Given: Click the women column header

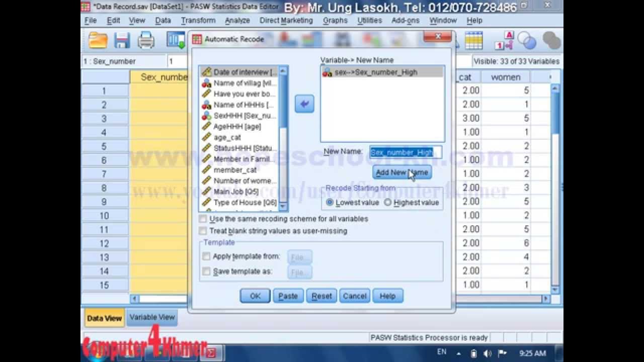Looking at the screenshot, I should 506,77.
